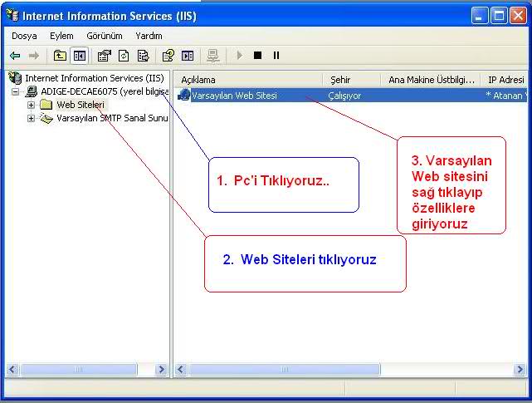Toggle the action pane icon beside Help
Image resolution: width=532 pixels, height=403 pixels.
coord(188,56)
